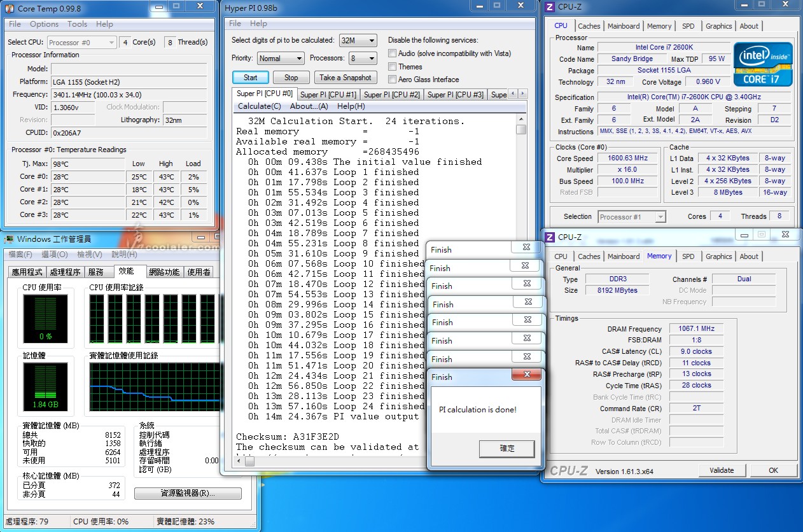Close the front Finish dialog with its red X

tap(527, 375)
